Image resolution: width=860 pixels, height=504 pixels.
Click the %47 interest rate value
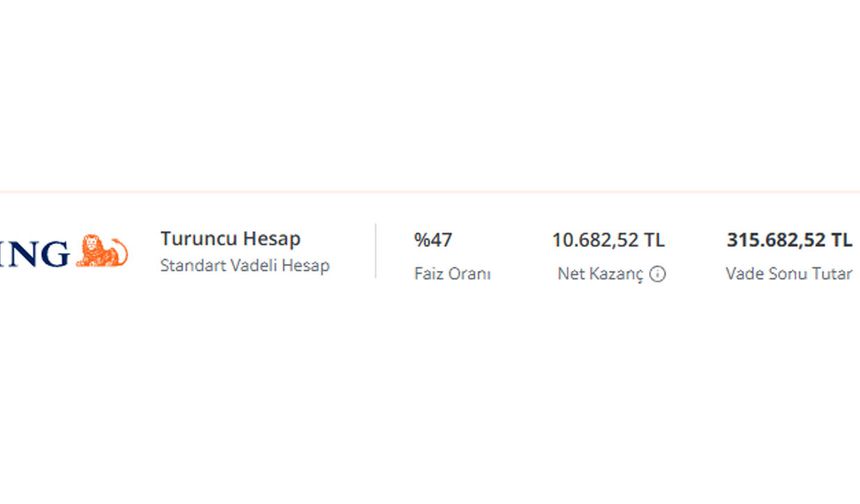click(433, 240)
